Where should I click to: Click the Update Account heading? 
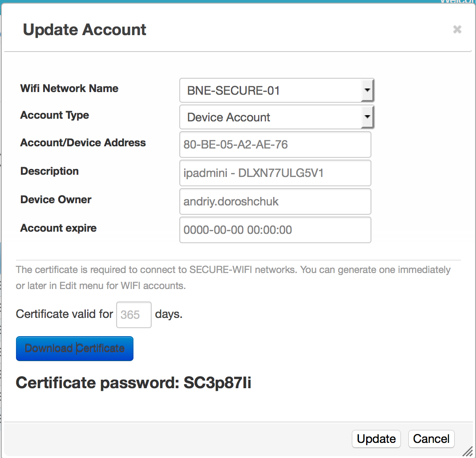tap(85, 30)
